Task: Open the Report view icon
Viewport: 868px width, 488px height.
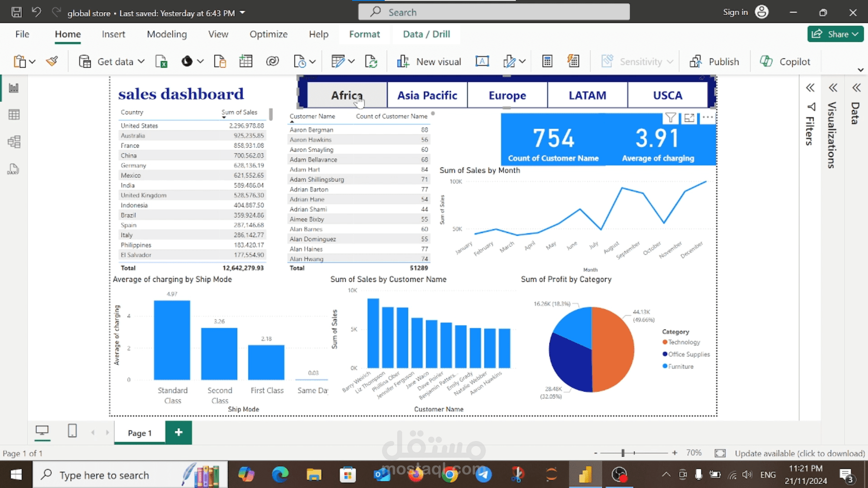Action: [x=14, y=88]
